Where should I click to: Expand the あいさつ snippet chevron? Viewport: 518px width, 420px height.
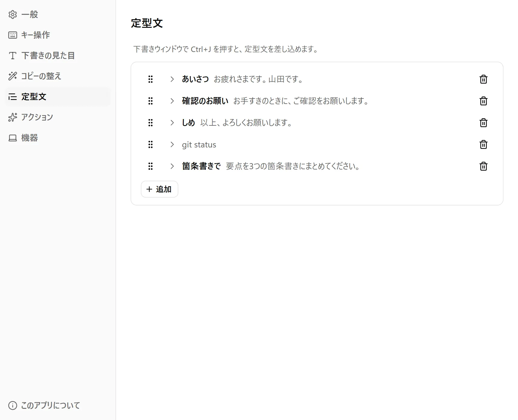[172, 79]
